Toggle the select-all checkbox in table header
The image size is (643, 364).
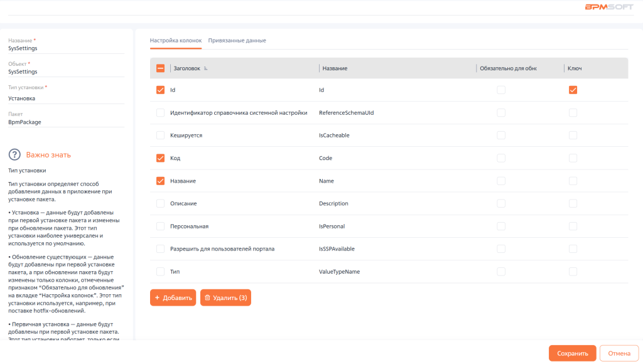tap(160, 68)
